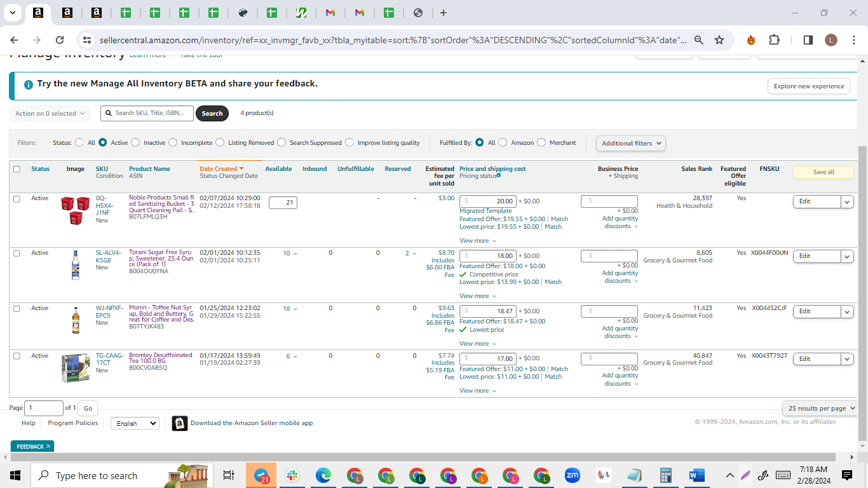The height and width of the screenshot is (488, 868).
Task: Bookmark this page with the star icon
Action: click(719, 40)
